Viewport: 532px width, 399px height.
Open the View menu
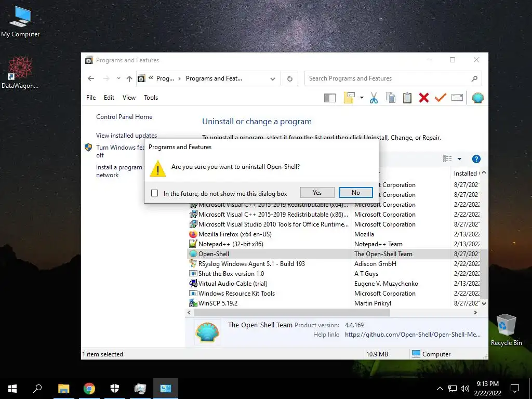[x=129, y=97]
